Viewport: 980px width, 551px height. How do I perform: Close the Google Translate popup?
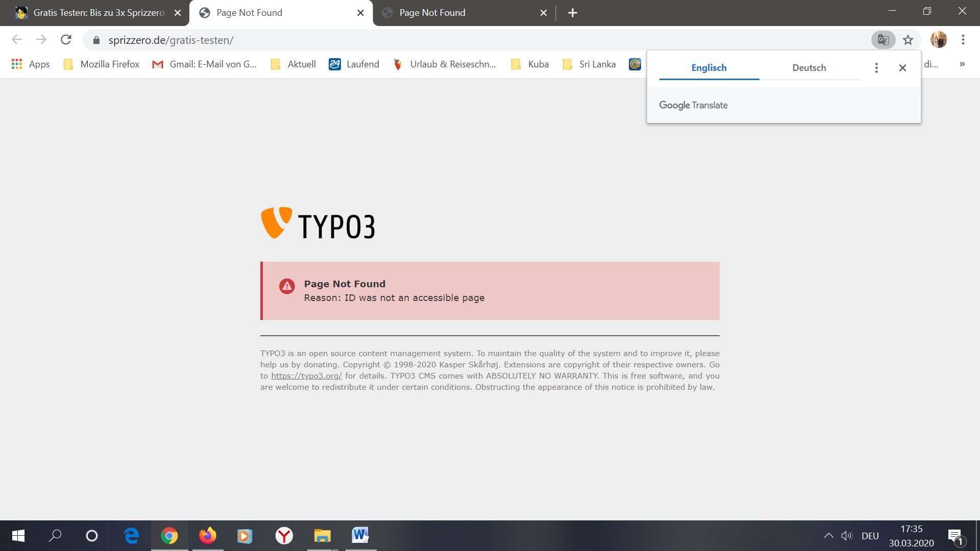902,68
